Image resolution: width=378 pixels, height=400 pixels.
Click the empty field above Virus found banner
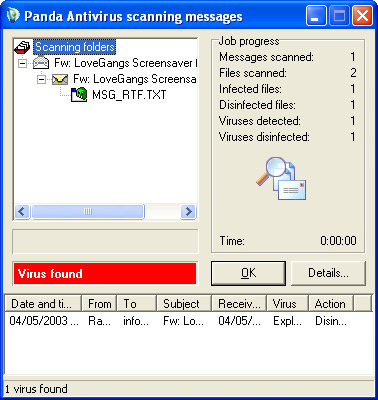[x=105, y=241]
